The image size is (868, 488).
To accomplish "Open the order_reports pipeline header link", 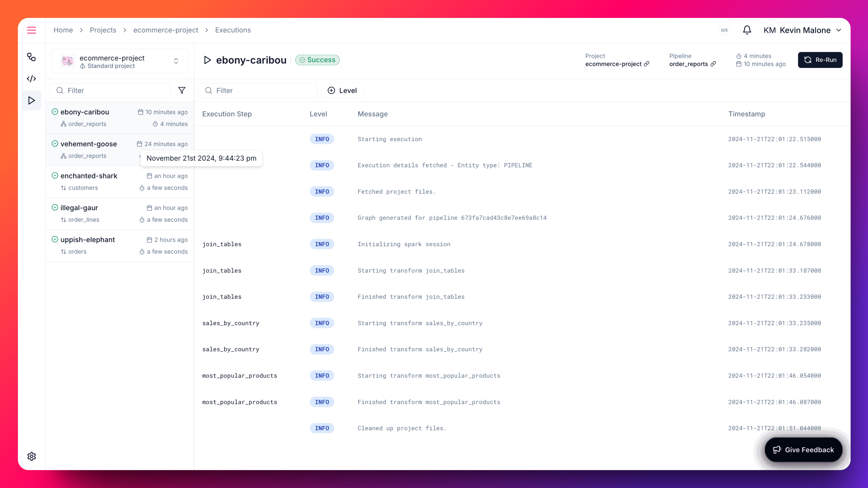I will [692, 64].
